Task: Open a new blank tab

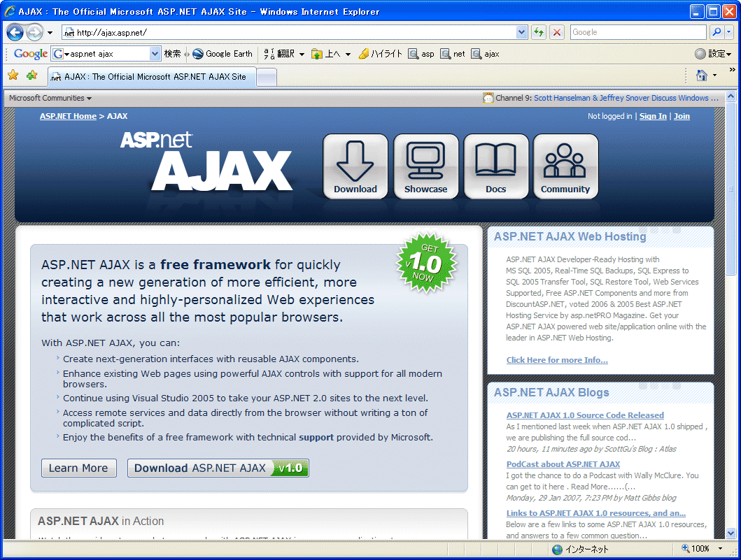Action: (x=267, y=78)
